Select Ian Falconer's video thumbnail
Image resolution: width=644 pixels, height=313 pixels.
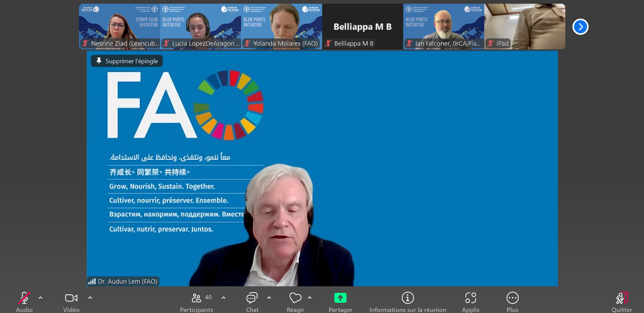click(443, 26)
